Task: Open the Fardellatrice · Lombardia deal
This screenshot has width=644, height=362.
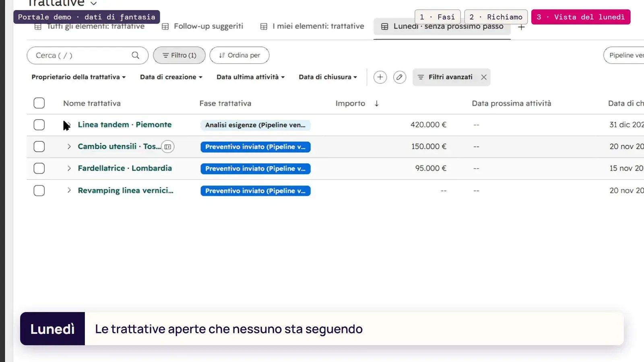Action: (125, 168)
